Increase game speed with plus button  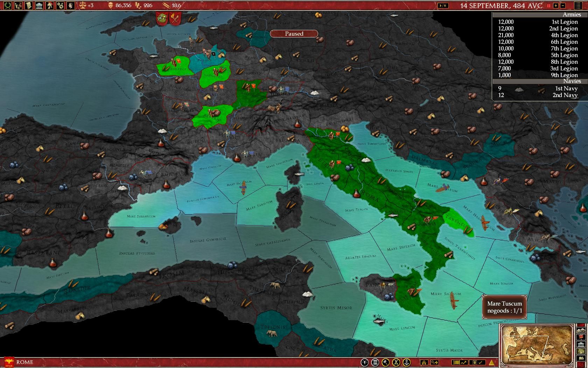(555, 6)
